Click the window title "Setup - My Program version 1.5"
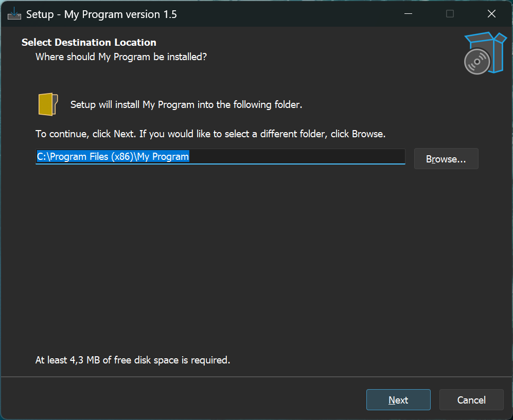This screenshot has width=513, height=420. click(x=101, y=14)
